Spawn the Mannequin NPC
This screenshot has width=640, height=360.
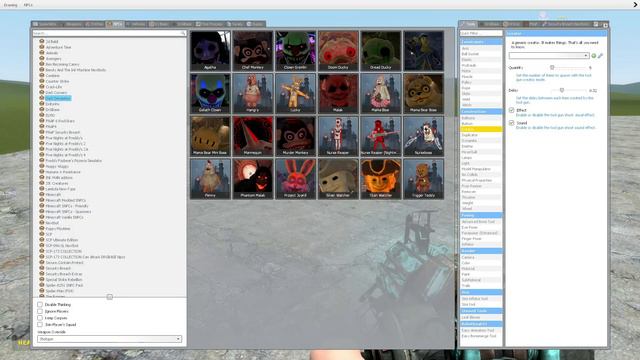253,136
